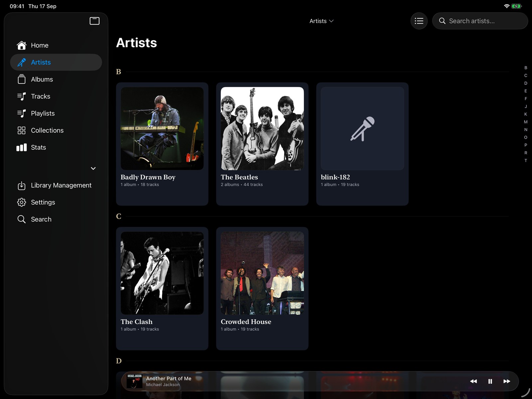Viewport: 532px width, 399px height.
Task: Click the Home house icon
Action: click(22, 45)
